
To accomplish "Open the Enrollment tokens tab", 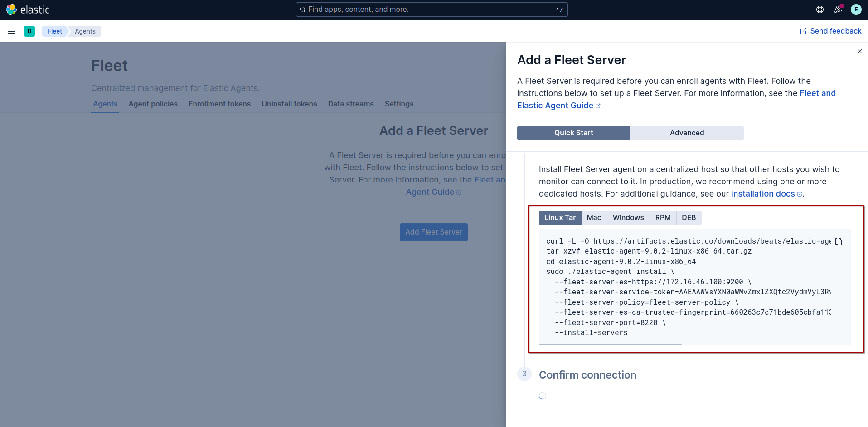I will [219, 104].
